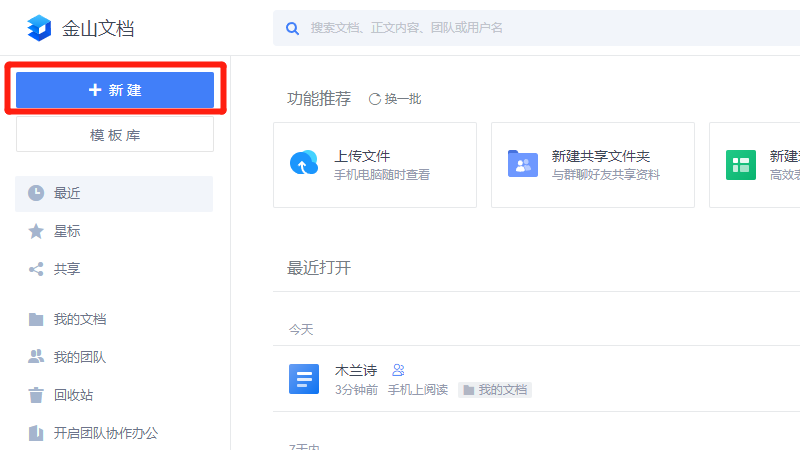
Task: Select 最近 in the sidebar
Action: pyautogui.click(x=67, y=193)
